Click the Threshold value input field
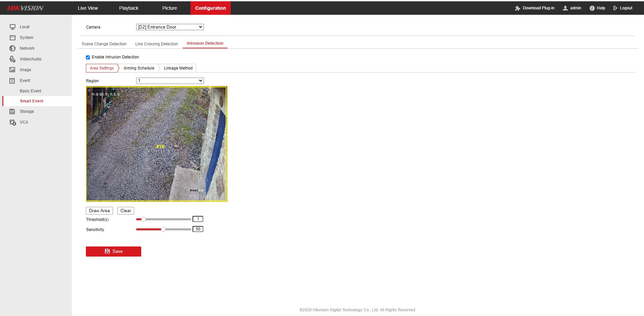644x316 pixels. pos(198,219)
